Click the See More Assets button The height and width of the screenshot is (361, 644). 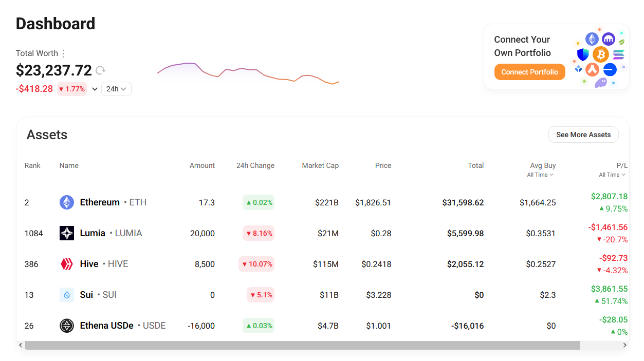coord(583,135)
